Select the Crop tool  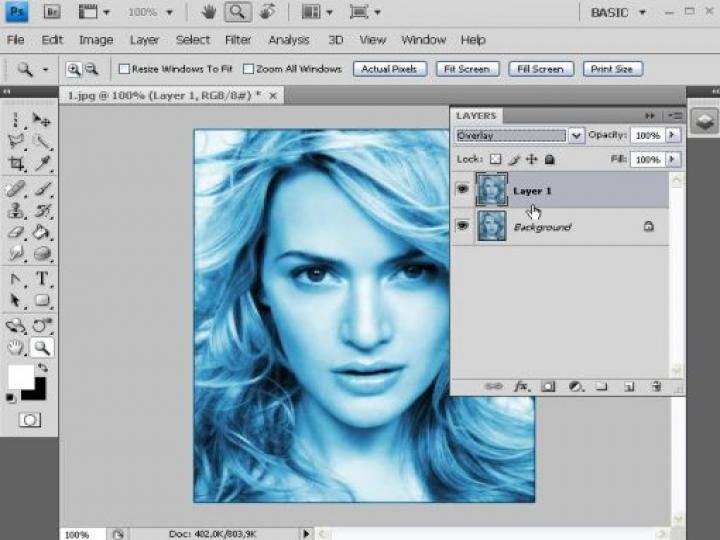point(16,164)
